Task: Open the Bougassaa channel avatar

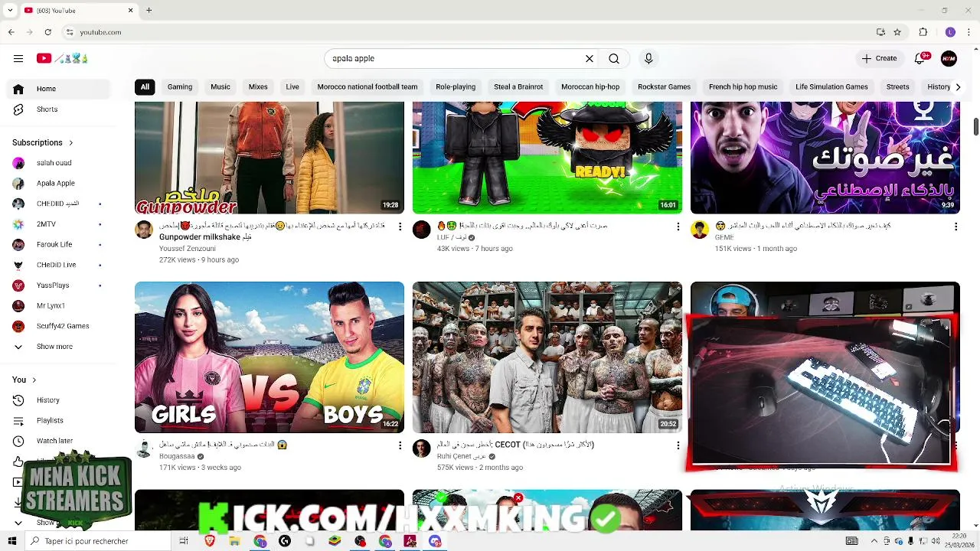Action: click(x=144, y=448)
